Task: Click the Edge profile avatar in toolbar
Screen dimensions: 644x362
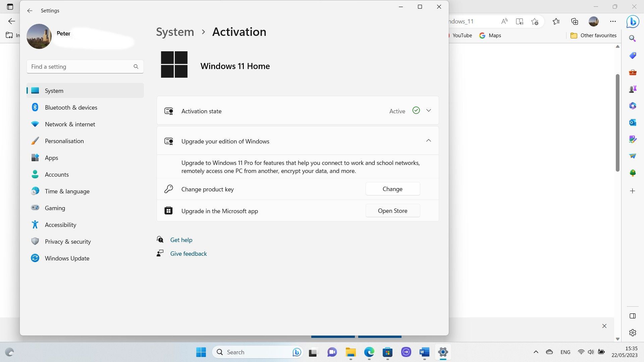Action: pos(594,21)
